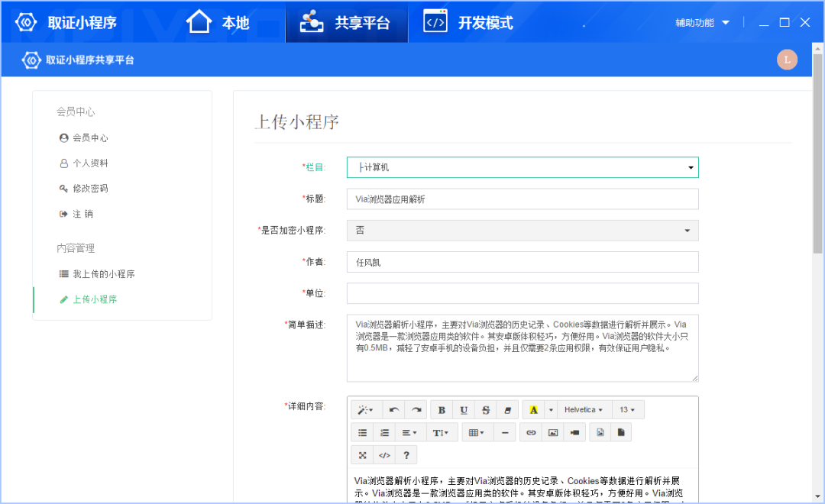Viewport: 825px width, 504px height.
Task: Insert an ordered numbered list
Action: point(384,432)
